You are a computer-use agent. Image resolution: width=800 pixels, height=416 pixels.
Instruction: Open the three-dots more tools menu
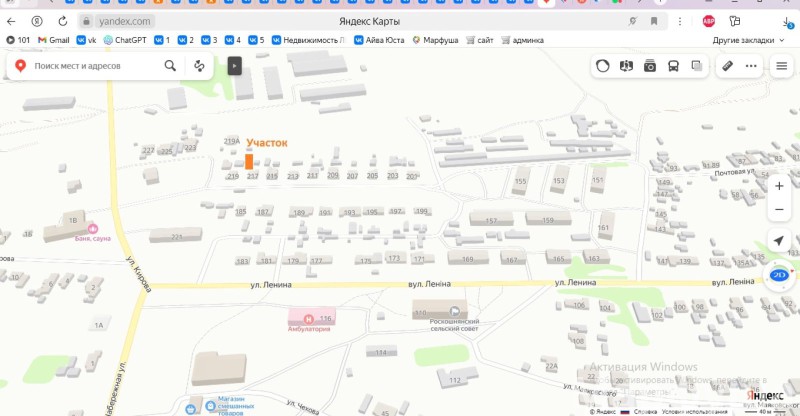coord(751,66)
